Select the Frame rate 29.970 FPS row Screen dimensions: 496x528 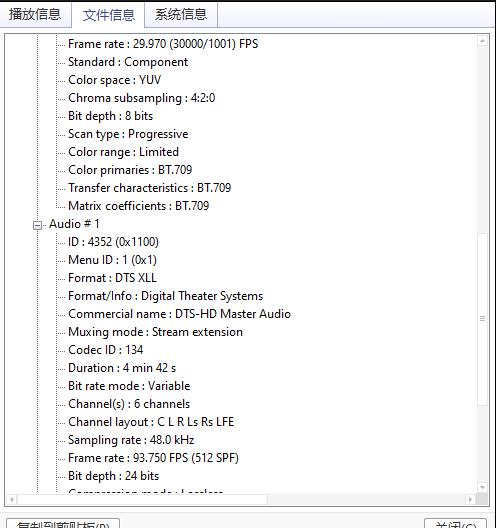[x=163, y=44]
